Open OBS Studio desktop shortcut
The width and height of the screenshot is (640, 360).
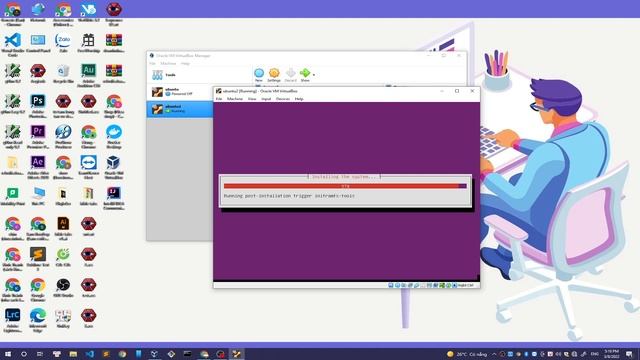point(63,288)
